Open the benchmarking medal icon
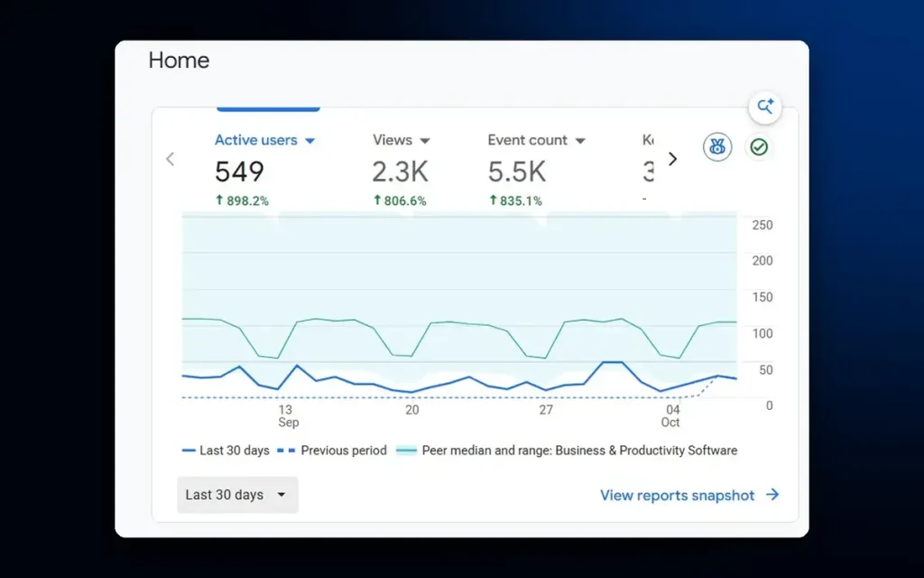 point(717,147)
